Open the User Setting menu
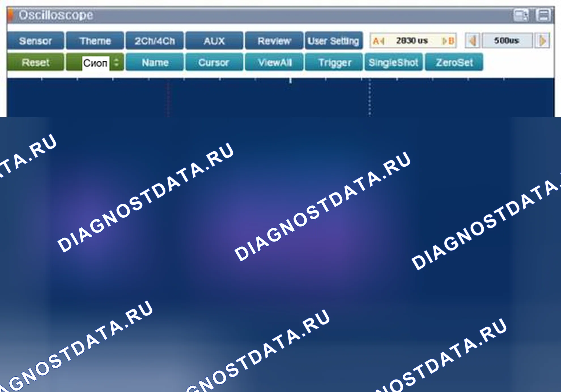561x392 pixels. click(333, 41)
